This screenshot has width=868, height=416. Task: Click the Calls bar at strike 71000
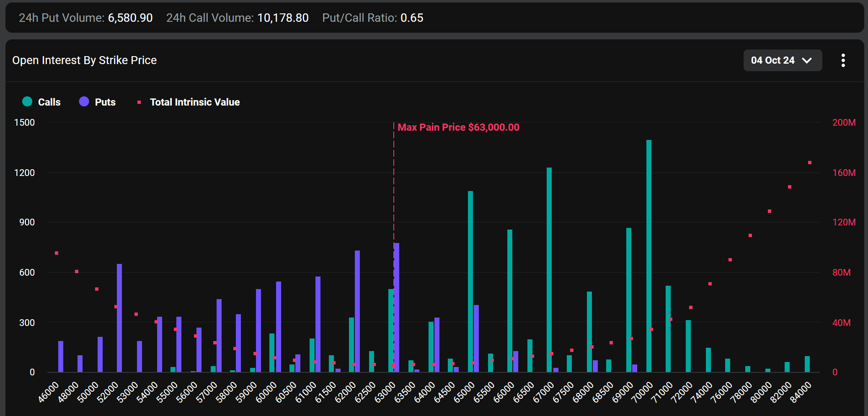coord(668,329)
